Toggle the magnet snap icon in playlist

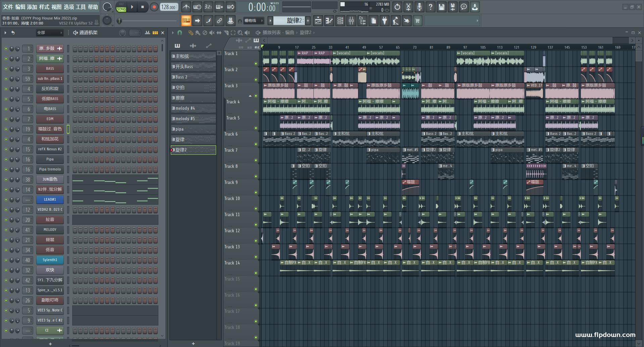coord(180,33)
